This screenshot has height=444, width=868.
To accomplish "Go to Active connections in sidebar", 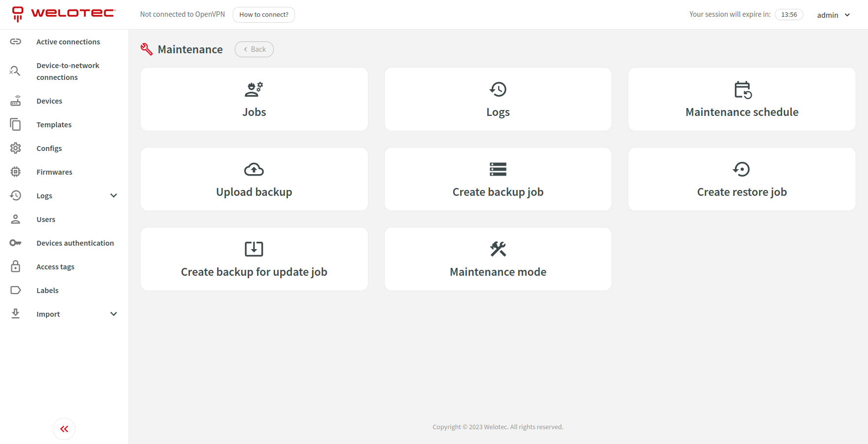I will pyautogui.click(x=68, y=42).
